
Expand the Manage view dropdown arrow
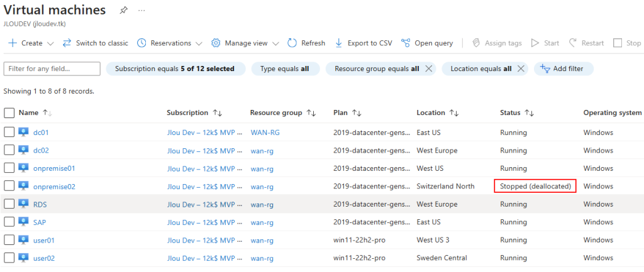(x=275, y=43)
